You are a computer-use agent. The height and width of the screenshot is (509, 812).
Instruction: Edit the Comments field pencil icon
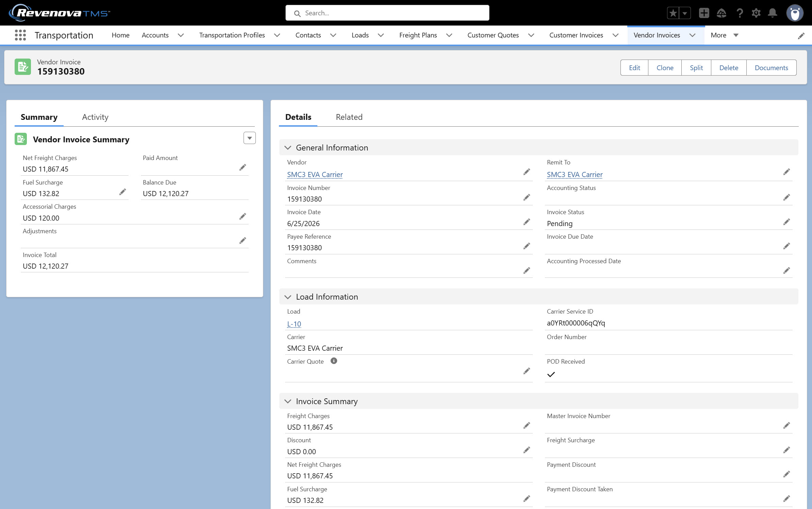[x=527, y=270]
